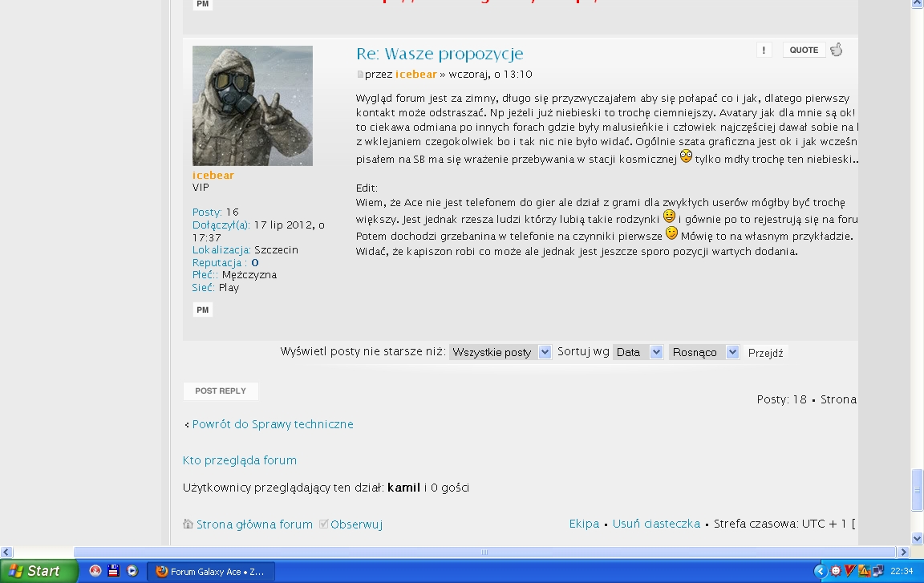The height and width of the screenshot is (583, 924).
Task: Open the Data sort dropdown
Action: pos(638,352)
